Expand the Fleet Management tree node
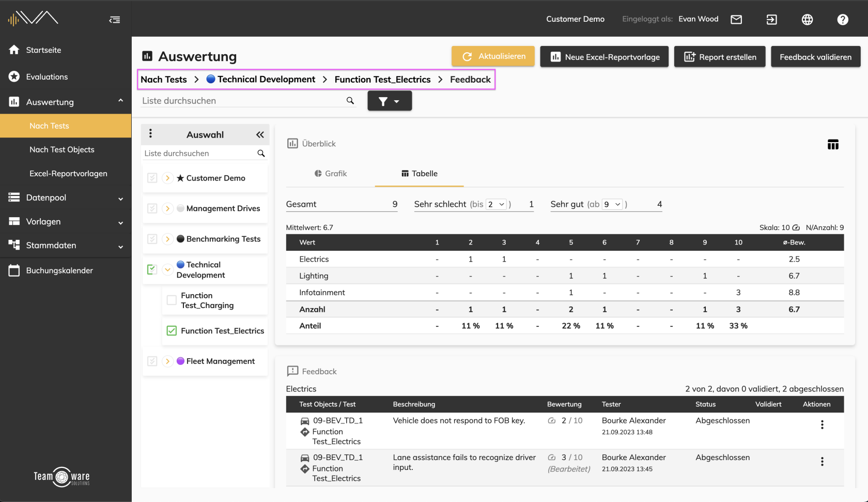868x502 pixels. click(x=167, y=361)
